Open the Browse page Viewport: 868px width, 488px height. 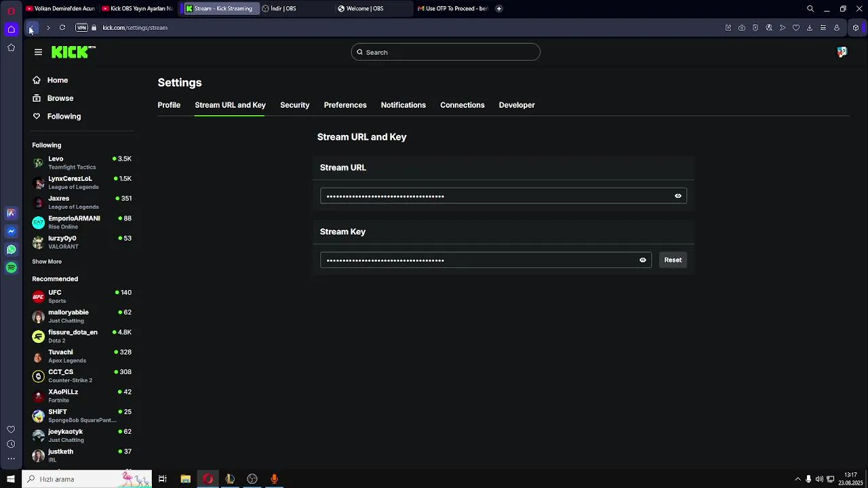click(x=54, y=98)
